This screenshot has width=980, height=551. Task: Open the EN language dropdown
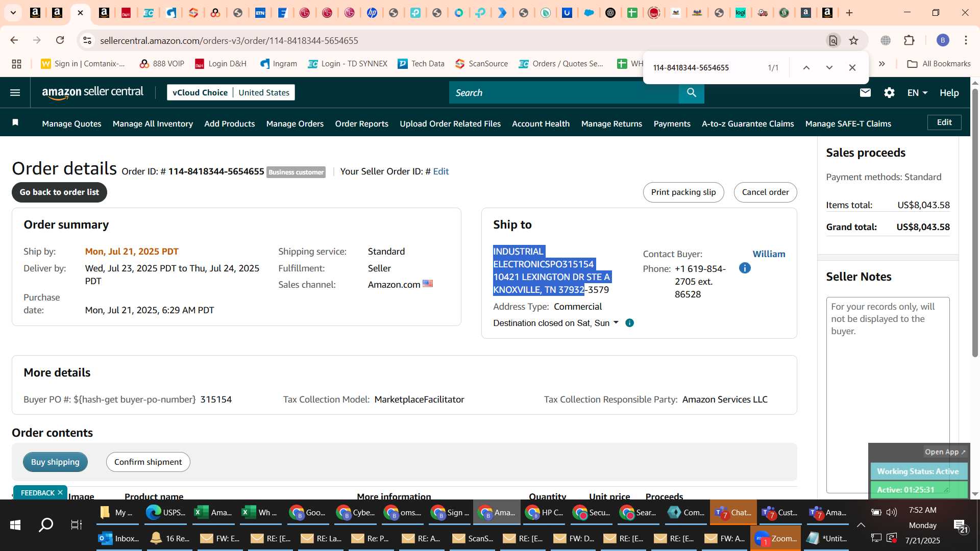point(917,92)
